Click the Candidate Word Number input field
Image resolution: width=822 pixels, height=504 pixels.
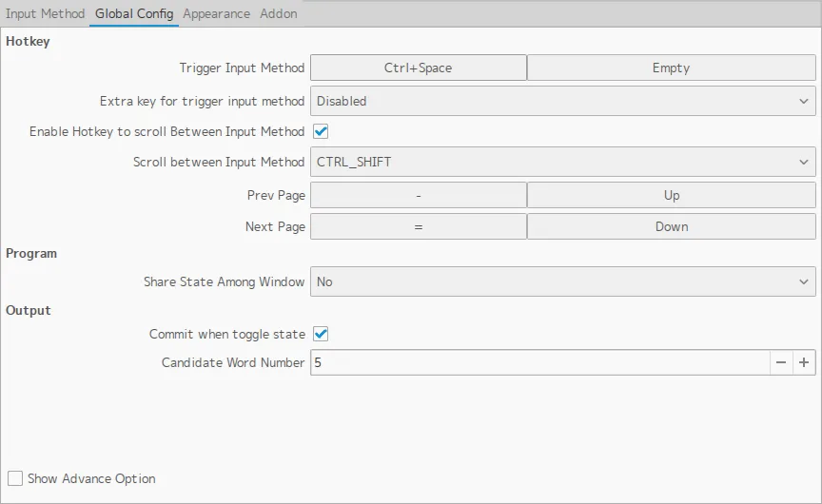[539, 362]
